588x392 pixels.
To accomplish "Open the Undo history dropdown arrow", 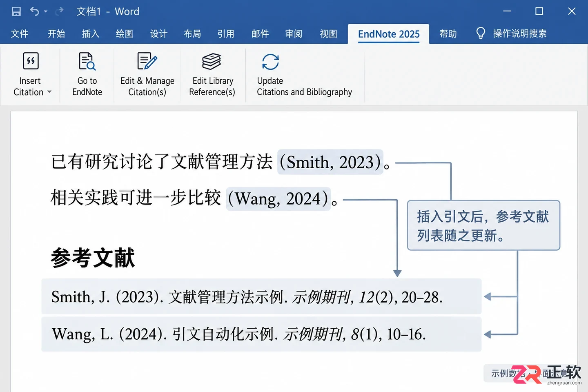I will coord(46,11).
